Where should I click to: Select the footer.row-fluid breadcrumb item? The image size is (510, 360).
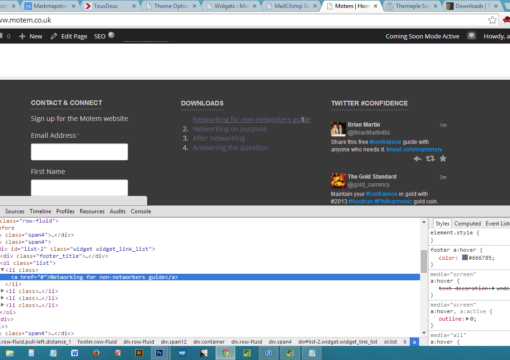pyautogui.click(x=97, y=342)
